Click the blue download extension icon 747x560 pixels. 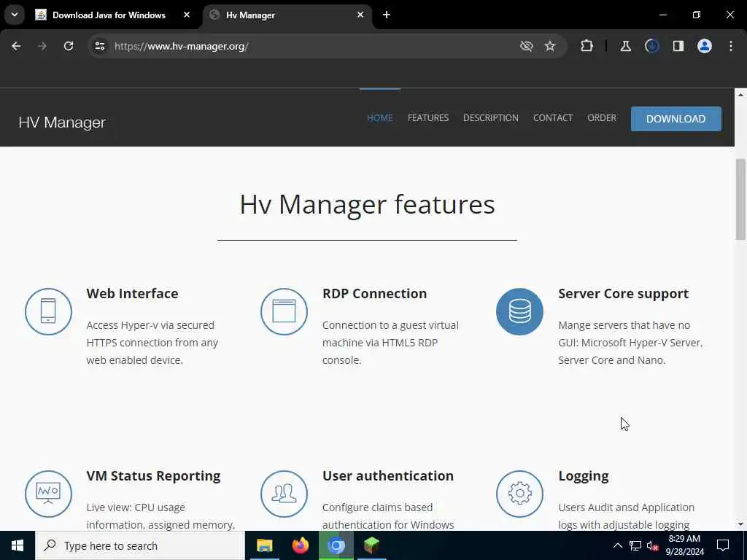tap(651, 46)
